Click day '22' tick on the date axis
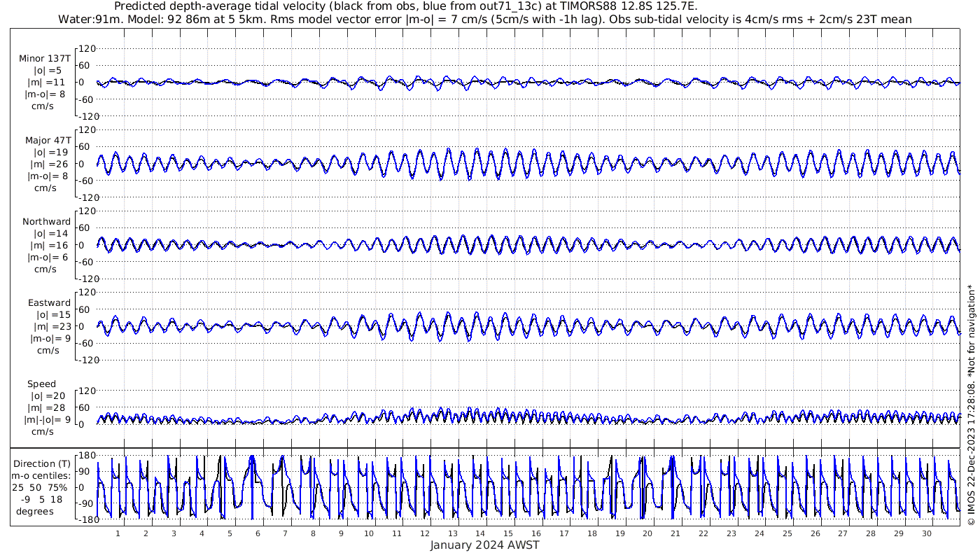980x560 pixels. coord(703,533)
